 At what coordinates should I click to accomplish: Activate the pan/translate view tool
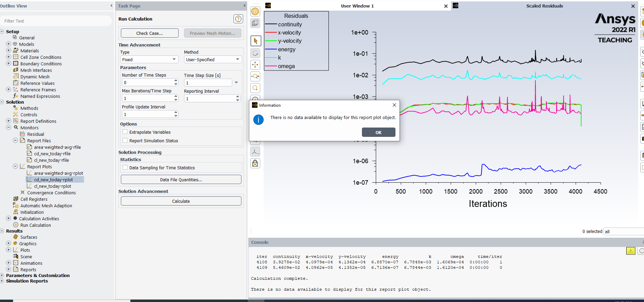pos(255,65)
